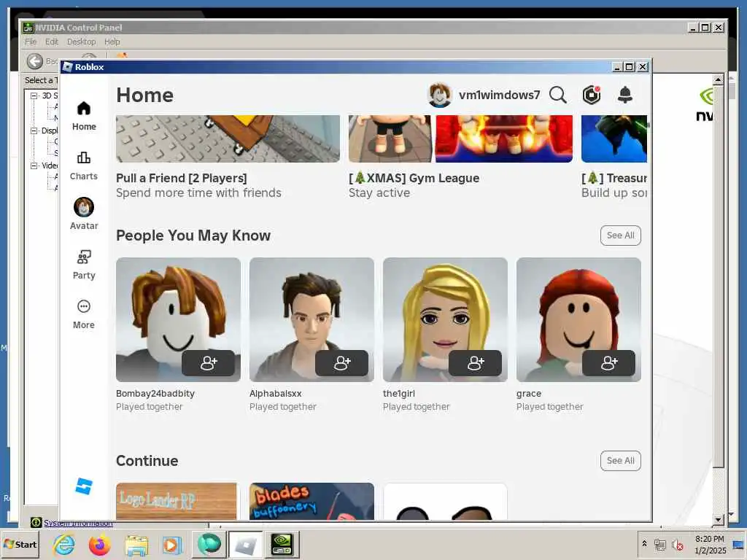This screenshot has width=747, height=560.
Task: Open the Gym League game thumbnail
Action: pos(460,139)
